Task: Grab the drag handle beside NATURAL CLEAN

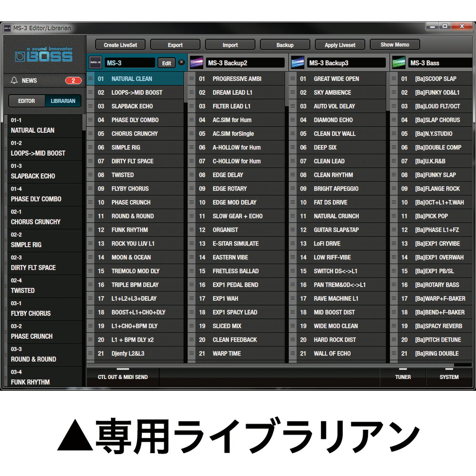Action: [x=91, y=79]
